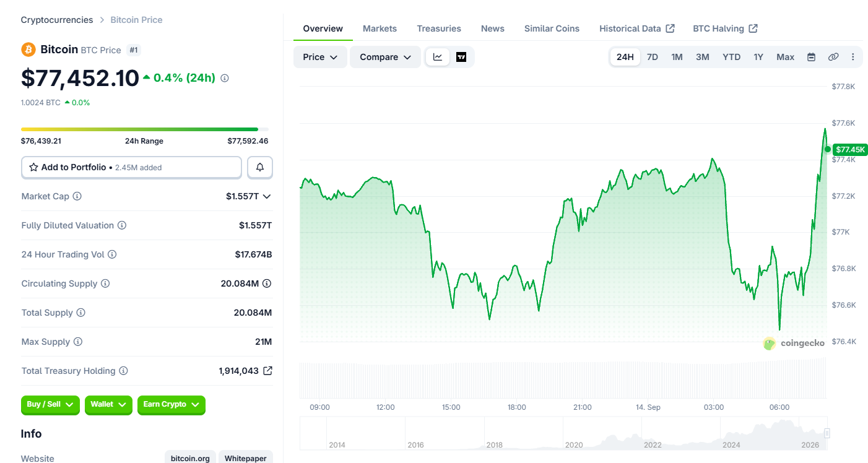Image resolution: width=868 pixels, height=463 pixels.
Task: Open chart more options menu
Action: 853,57
